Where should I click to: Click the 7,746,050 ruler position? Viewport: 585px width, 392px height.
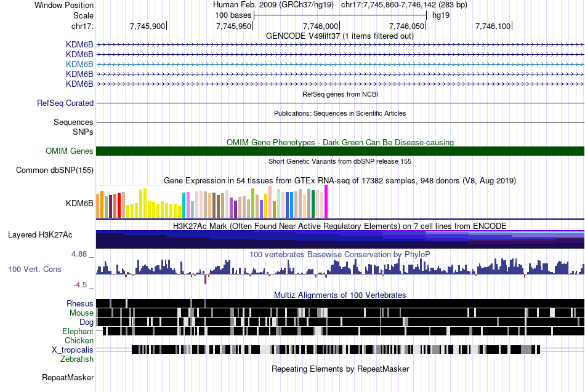(406, 26)
